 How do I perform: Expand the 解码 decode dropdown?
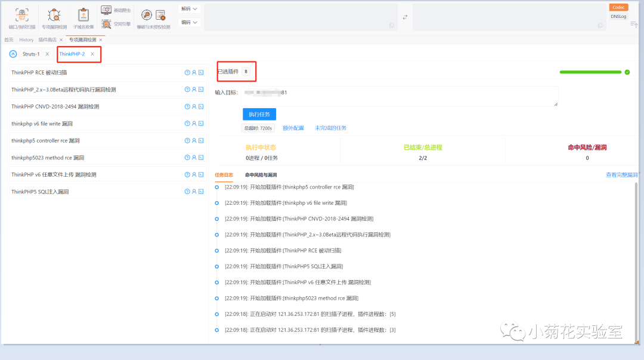pyautogui.click(x=189, y=8)
